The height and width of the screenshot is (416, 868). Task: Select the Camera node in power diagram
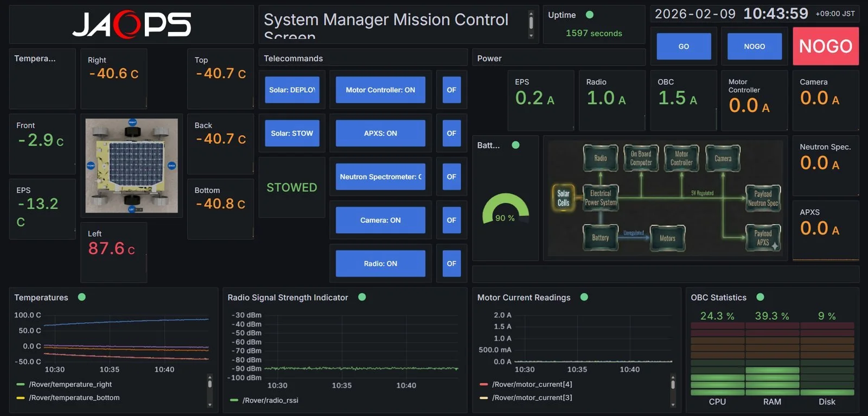723,158
